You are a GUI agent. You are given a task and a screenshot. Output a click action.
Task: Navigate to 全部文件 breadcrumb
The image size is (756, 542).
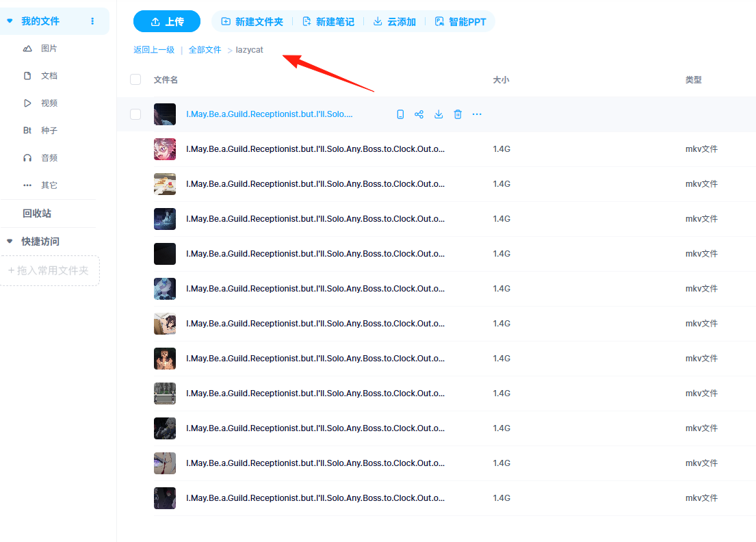point(205,50)
